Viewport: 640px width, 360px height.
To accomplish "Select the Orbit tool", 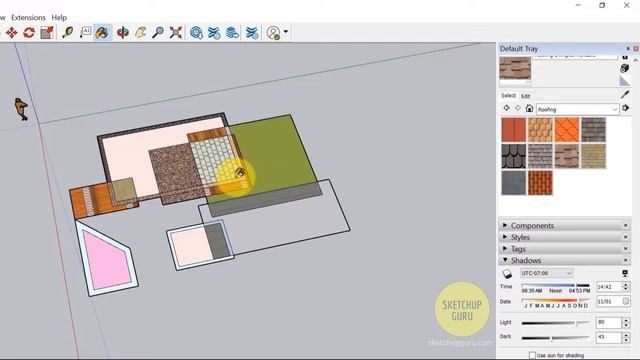I will (x=122, y=33).
